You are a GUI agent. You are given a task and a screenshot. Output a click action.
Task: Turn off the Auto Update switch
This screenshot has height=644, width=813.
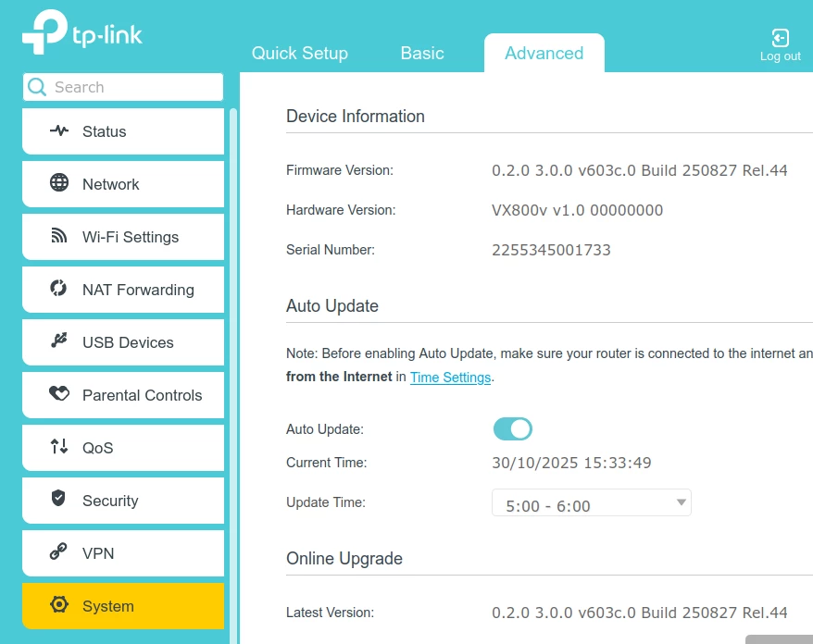[513, 429]
